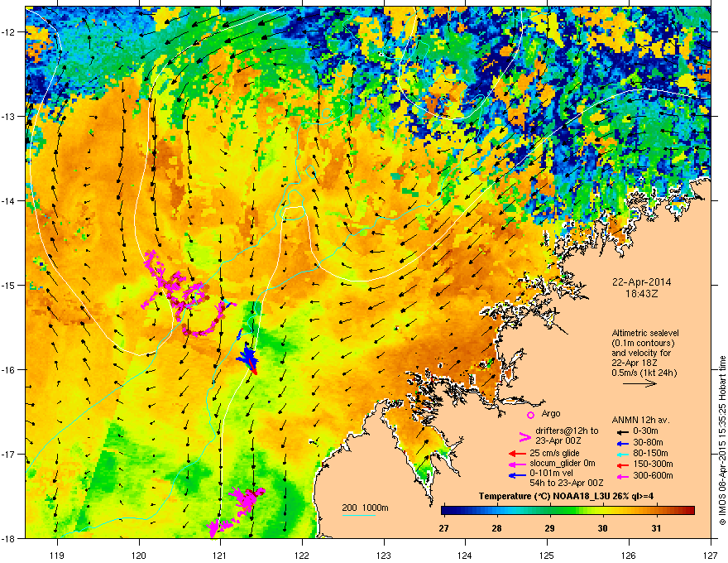The width and height of the screenshot is (728, 563).
Task: Click the '0-30m' depth label
Action: point(646,431)
